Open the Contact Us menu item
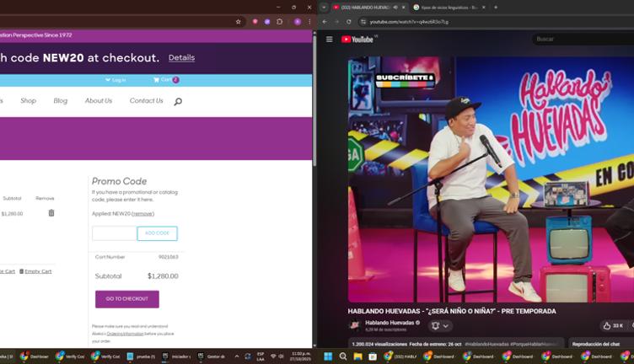The width and height of the screenshot is (634, 364). 147,100
